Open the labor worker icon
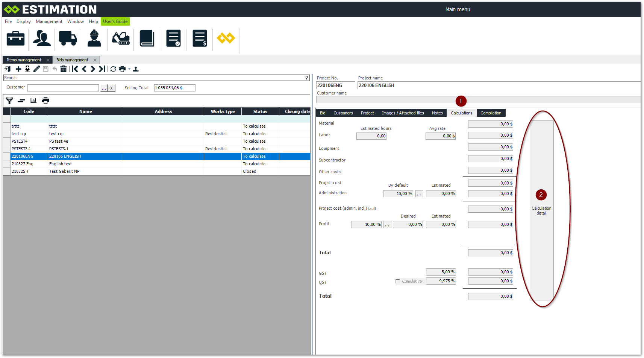The width and height of the screenshot is (644, 358). (94, 38)
